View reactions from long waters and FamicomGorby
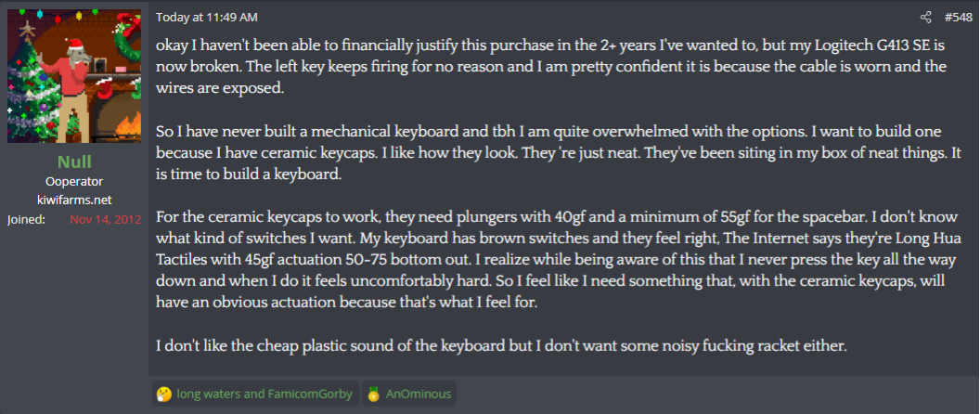980x414 pixels. [x=264, y=394]
